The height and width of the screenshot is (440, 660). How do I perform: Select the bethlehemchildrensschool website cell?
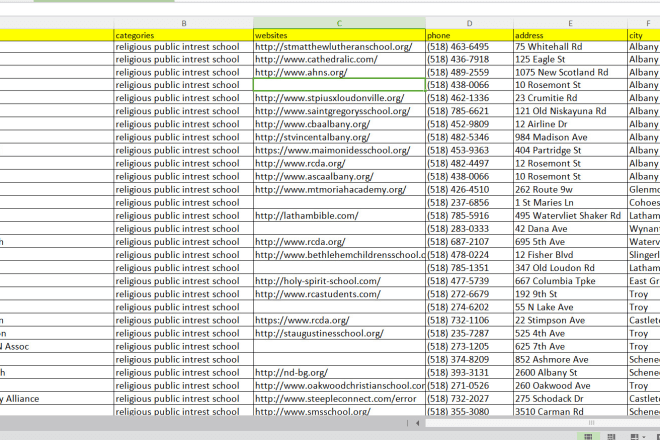coord(339,255)
